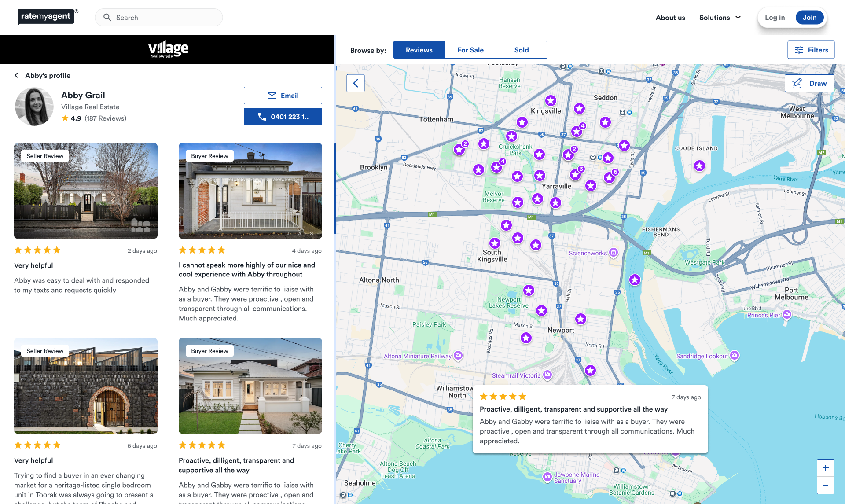This screenshot has width=845, height=504.
Task: Switch to the For Sale tab
Action: [470, 50]
